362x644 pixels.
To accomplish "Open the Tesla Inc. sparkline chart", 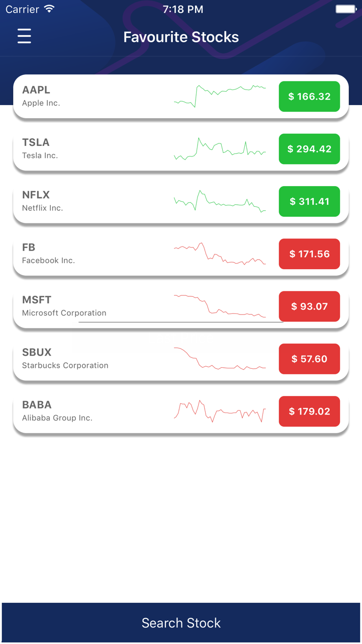I will (x=220, y=149).
